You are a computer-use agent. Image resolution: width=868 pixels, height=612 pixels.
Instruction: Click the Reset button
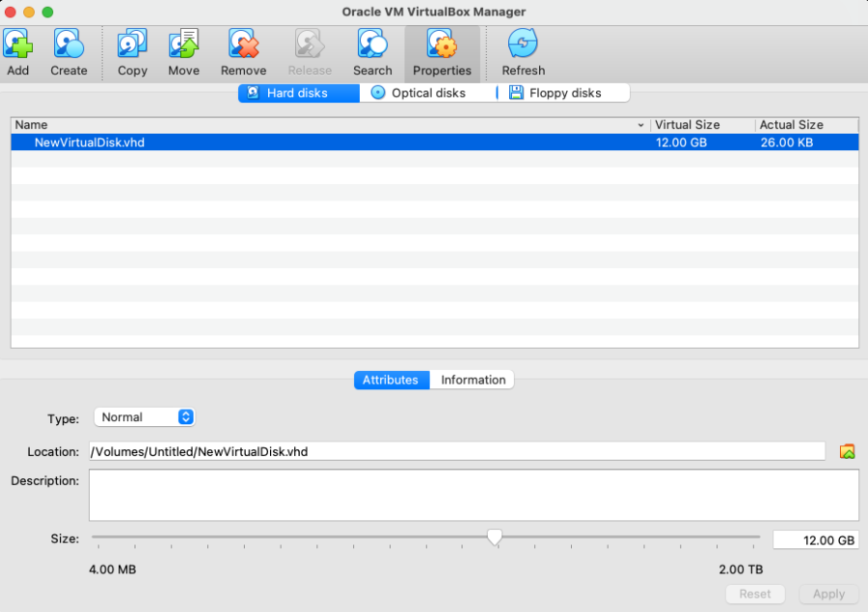755,594
